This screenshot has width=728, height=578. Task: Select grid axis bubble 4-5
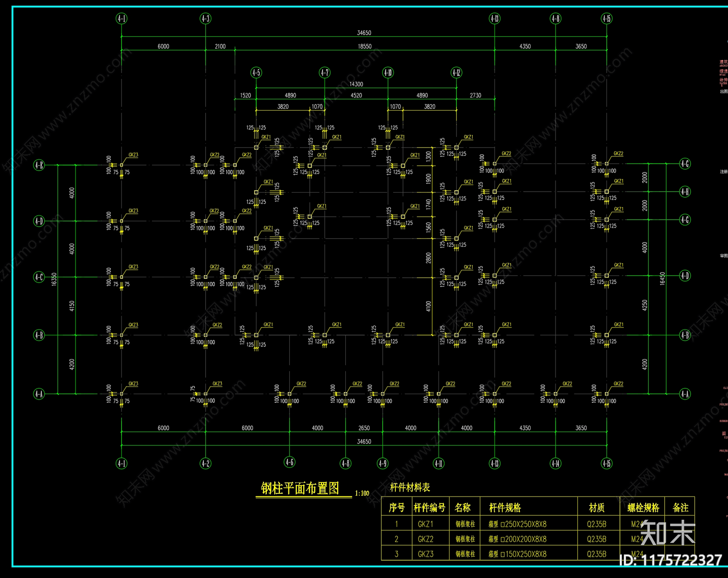pyautogui.click(x=256, y=73)
